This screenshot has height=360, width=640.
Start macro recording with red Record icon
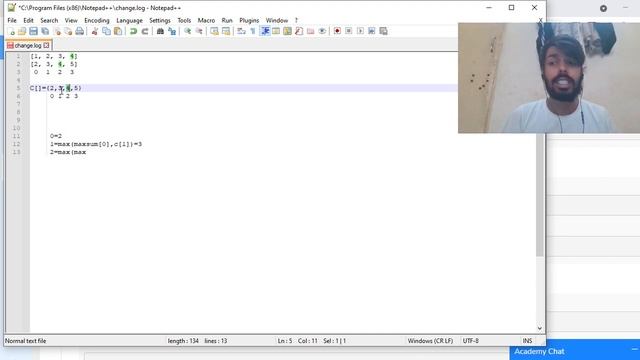click(337, 31)
